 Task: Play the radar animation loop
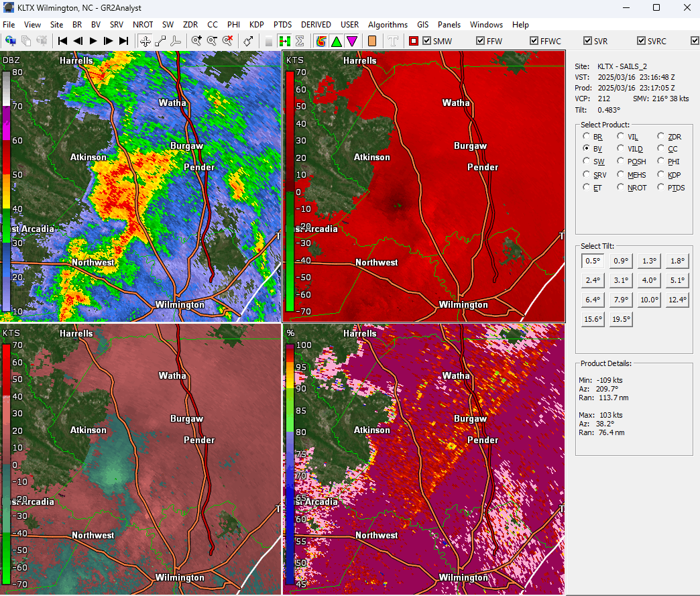tap(93, 41)
